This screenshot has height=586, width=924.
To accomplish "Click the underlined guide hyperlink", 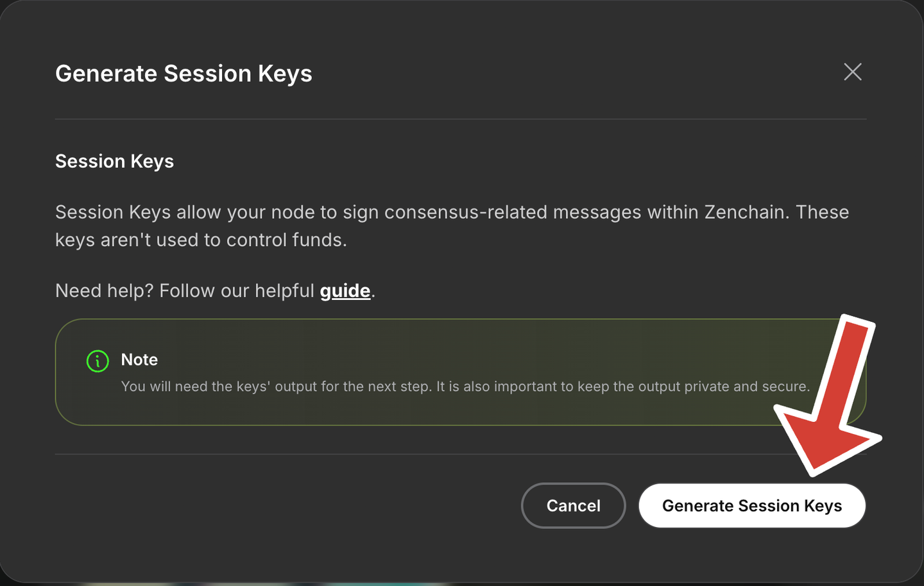I will 345,290.
